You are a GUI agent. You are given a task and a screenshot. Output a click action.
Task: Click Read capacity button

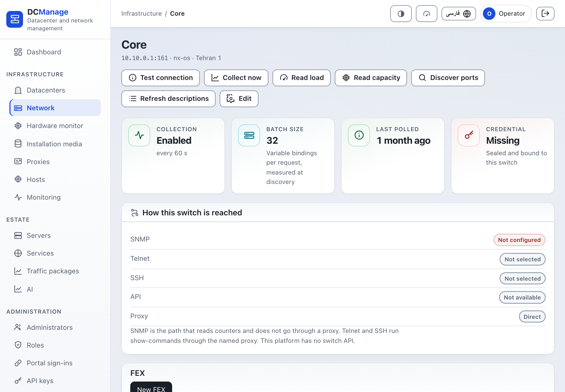[x=371, y=78]
